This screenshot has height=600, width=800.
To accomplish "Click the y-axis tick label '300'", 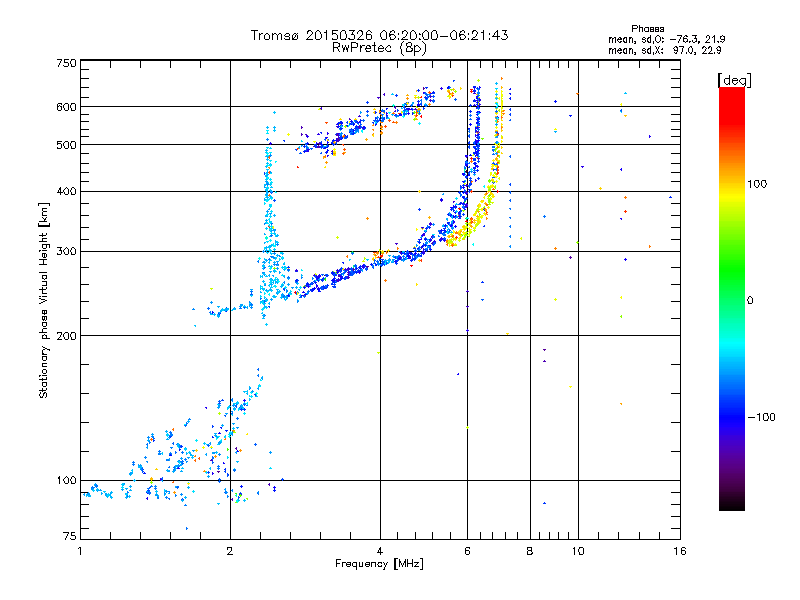I will pos(66,252).
